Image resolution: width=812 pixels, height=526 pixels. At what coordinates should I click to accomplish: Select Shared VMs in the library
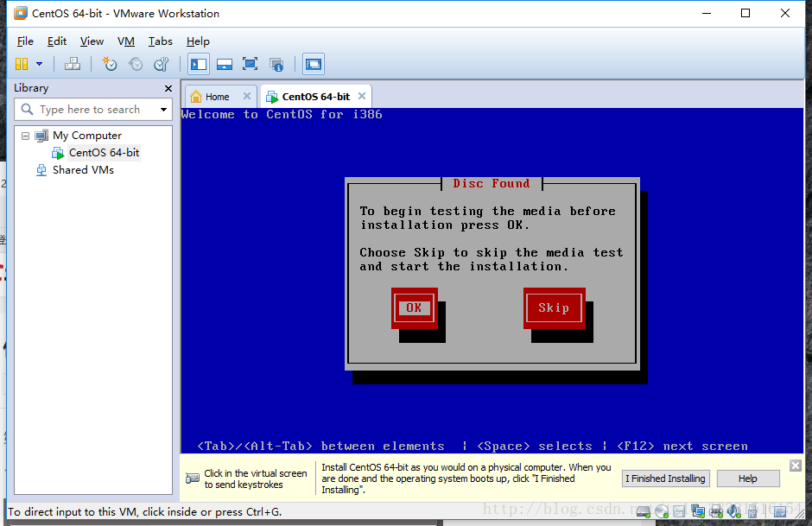pos(83,170)
